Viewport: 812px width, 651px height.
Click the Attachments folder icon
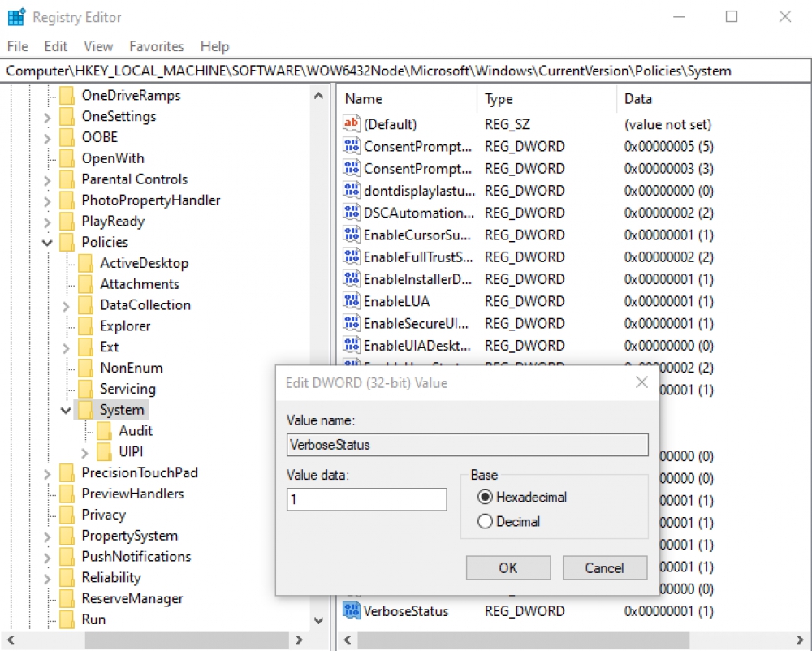pyautogui.click(x=85, y=283)
